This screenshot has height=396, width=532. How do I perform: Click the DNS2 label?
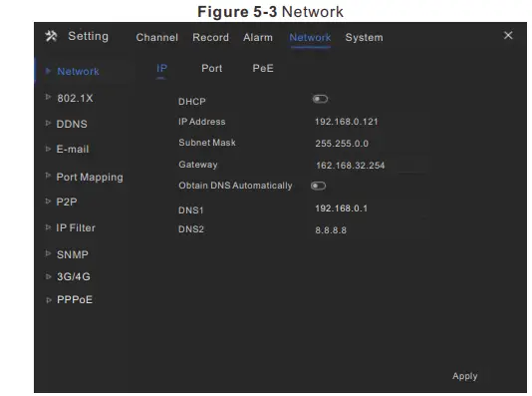191,229
